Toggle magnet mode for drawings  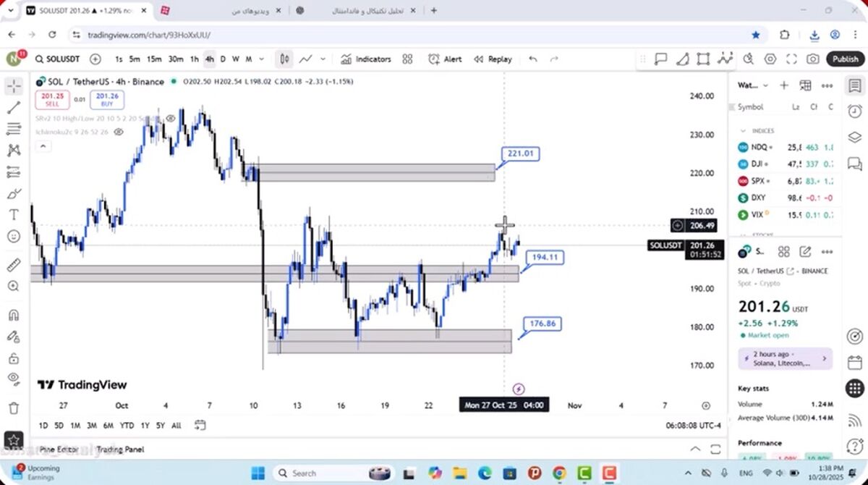tap(14, 316)
